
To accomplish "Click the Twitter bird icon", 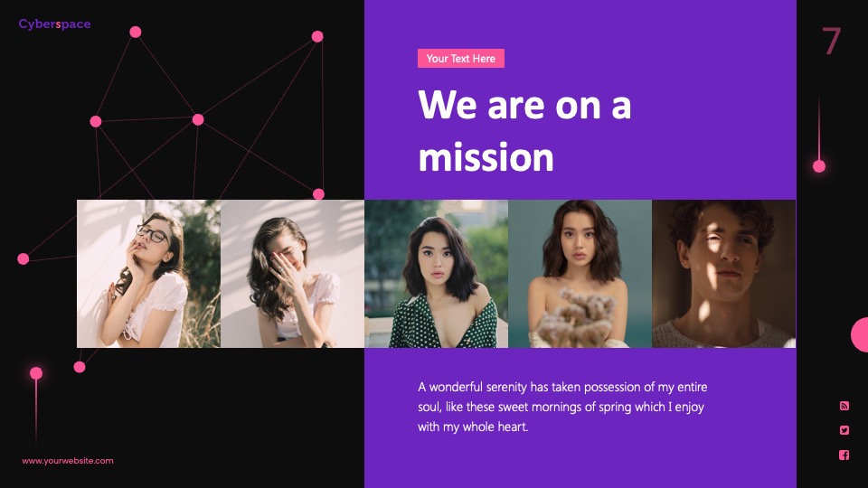I will coord(844,430).
